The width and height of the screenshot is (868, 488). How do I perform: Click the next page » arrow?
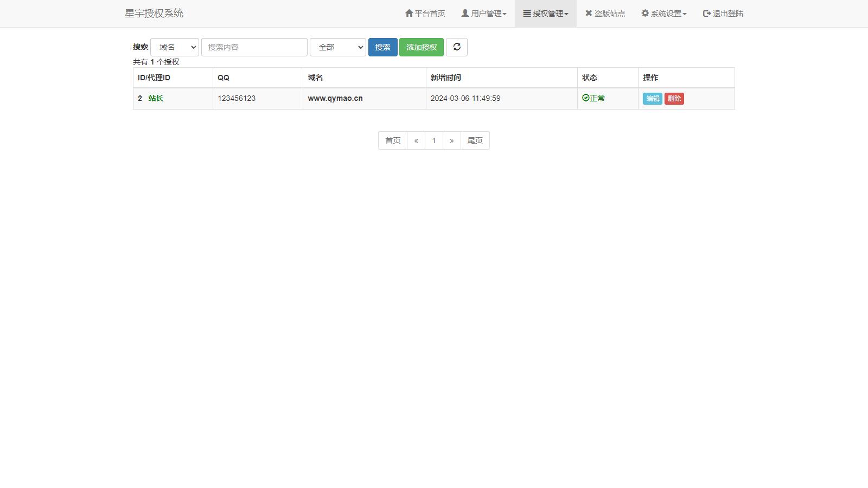pos(452,140)
